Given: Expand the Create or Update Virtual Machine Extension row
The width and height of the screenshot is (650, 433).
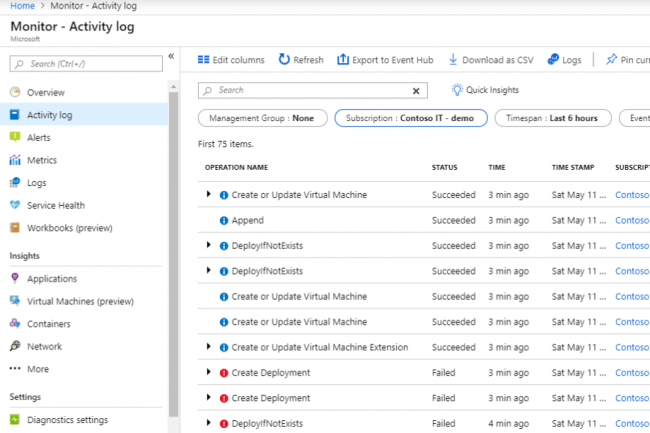Looking at the screenshot, I should click(x=209, y=347).
